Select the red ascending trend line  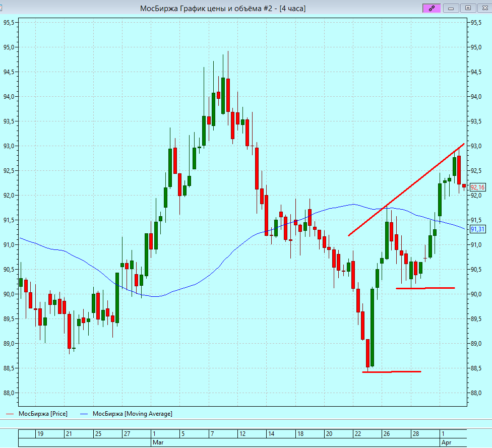(x=406, y=190)
